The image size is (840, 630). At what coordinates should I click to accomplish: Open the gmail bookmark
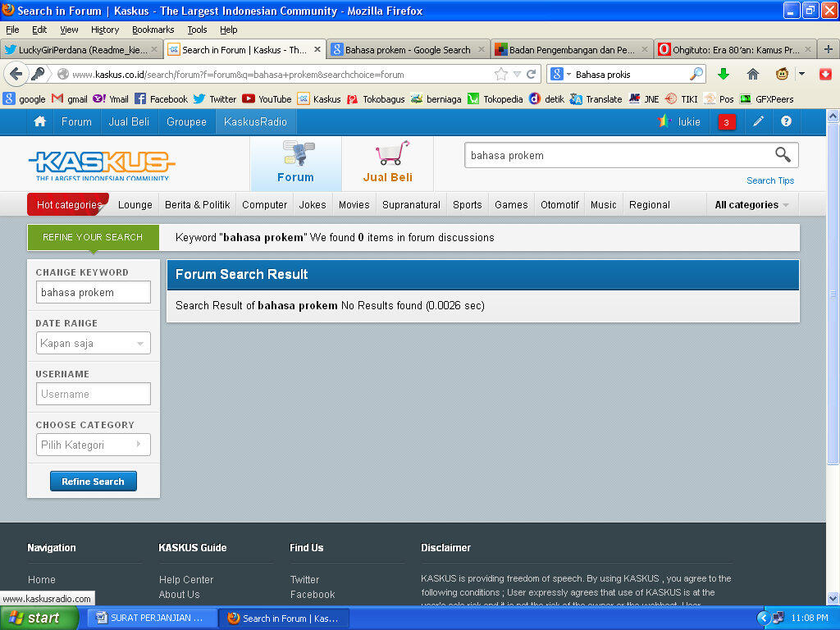pos(69,99)
